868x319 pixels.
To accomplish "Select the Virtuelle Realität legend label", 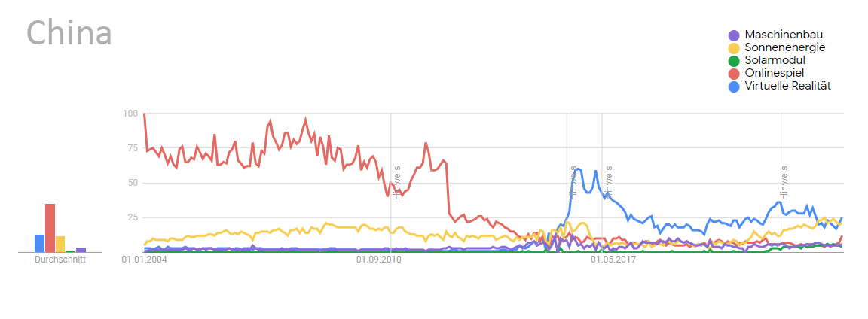I will pos(787,86).
